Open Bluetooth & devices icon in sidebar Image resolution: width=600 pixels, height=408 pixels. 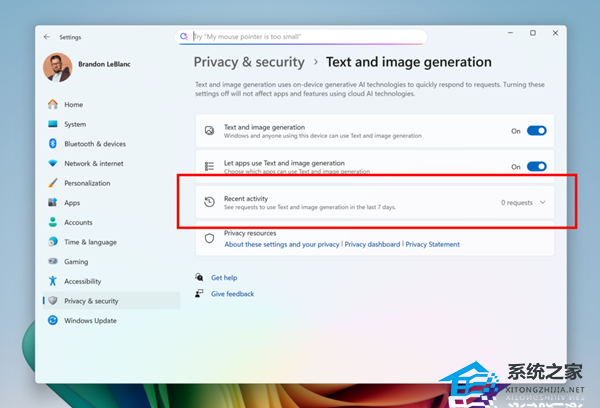tap(53, 144)
